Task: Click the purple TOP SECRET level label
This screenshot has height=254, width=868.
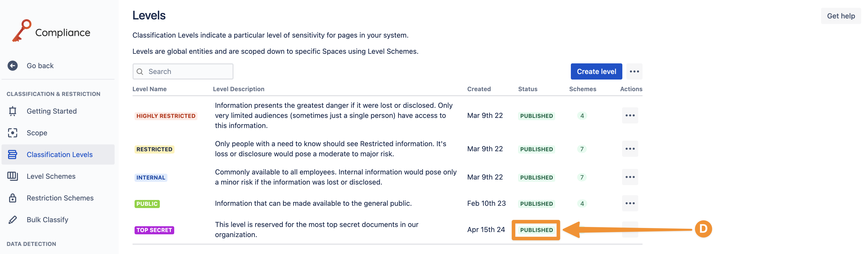Action: 154,230
